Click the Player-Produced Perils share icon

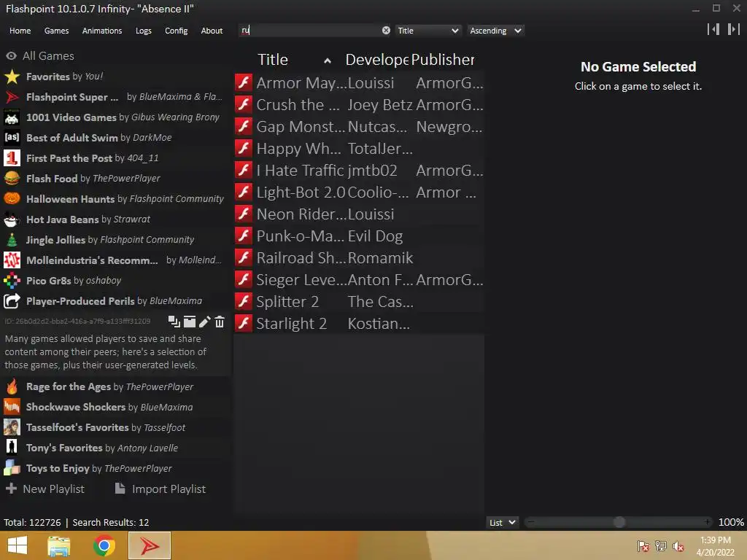click(12, 301)
